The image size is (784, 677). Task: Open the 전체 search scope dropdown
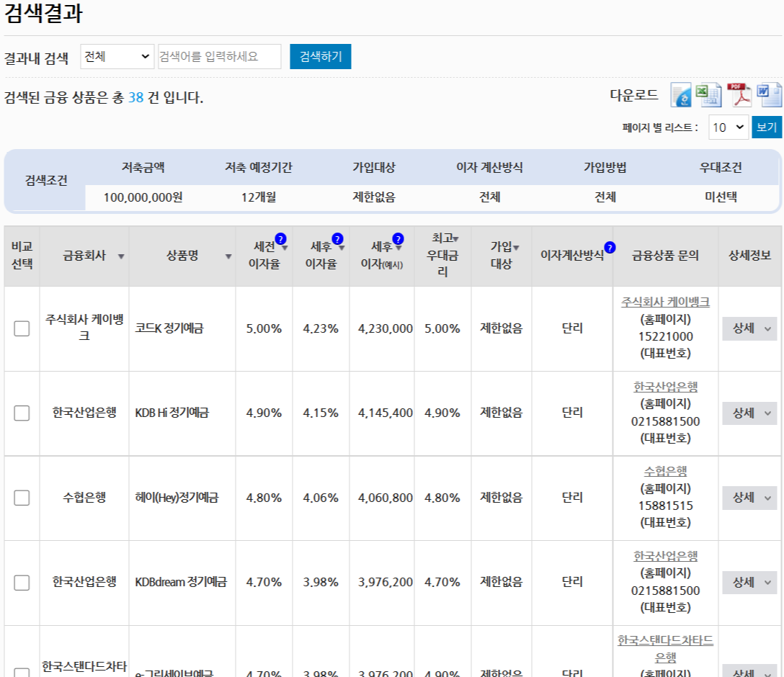coord(117,56)
